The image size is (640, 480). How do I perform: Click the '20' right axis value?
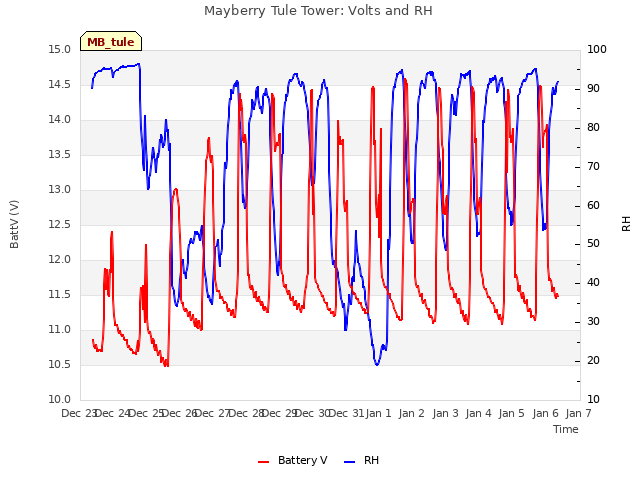pyautogui.click(x=593, y=361)
